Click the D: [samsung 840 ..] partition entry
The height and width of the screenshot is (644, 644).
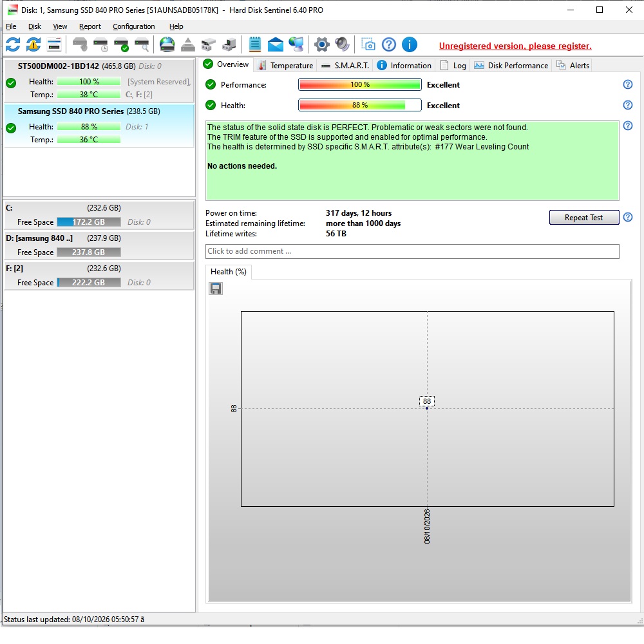tap(99, 245)
